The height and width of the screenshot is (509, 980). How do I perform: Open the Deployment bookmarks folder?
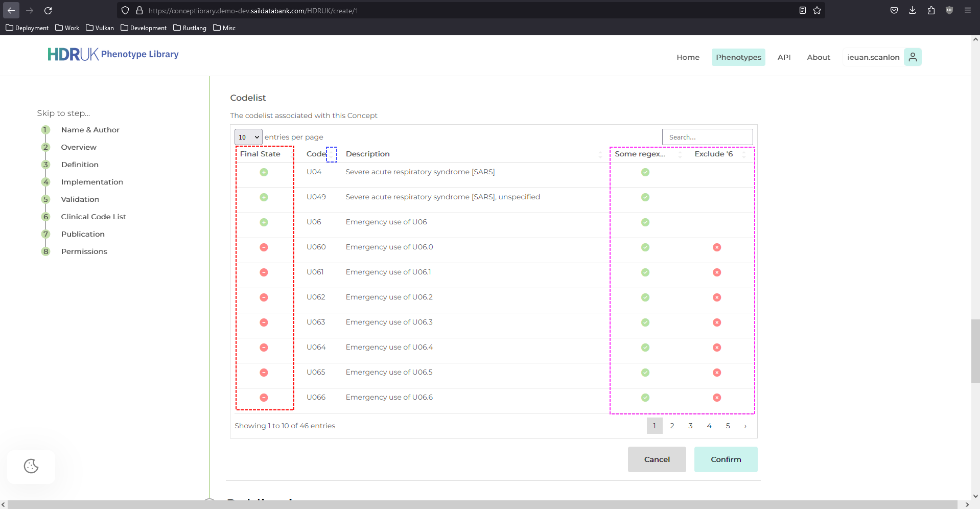(x=27, y=28)
